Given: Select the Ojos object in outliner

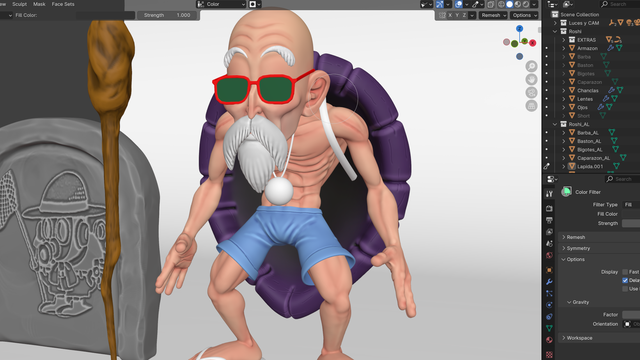Looking at the screenshot, I should (582, 107).
